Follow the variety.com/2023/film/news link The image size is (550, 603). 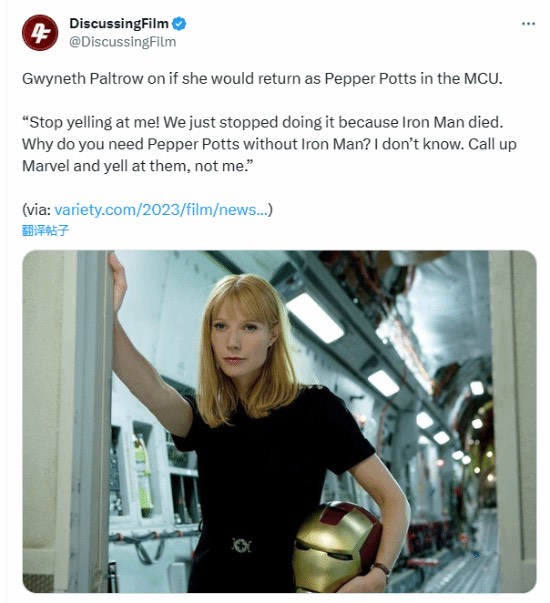pyautogui.click(x=161, y=210)
